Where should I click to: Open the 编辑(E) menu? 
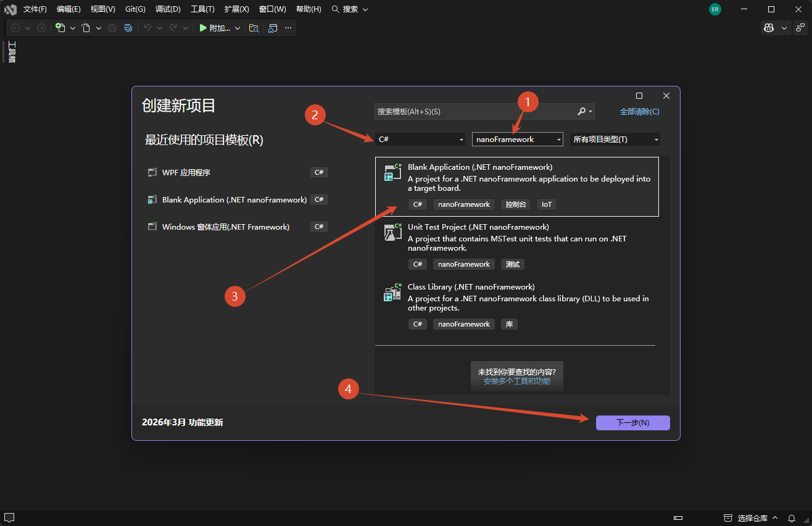click(68, 9)
